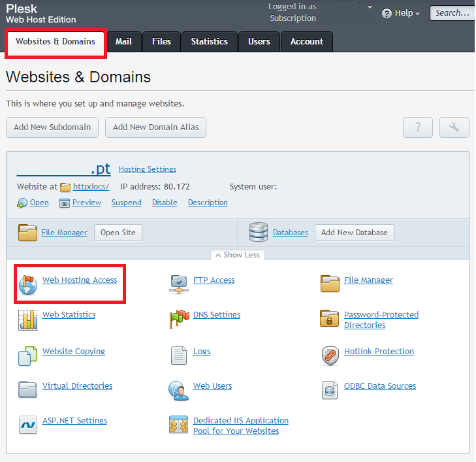This screenshot has width=476, height=462.
Task: Click the wrench settings button
Action: coord(454,127)
